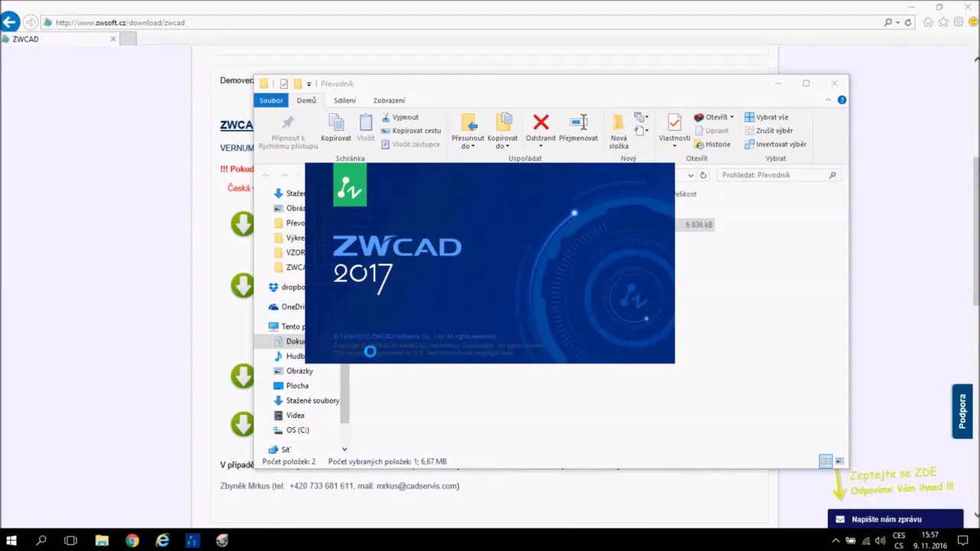This screenshot has height=551, width=980.
Task: Click Explorer help question mark icon
Action: 841,100
